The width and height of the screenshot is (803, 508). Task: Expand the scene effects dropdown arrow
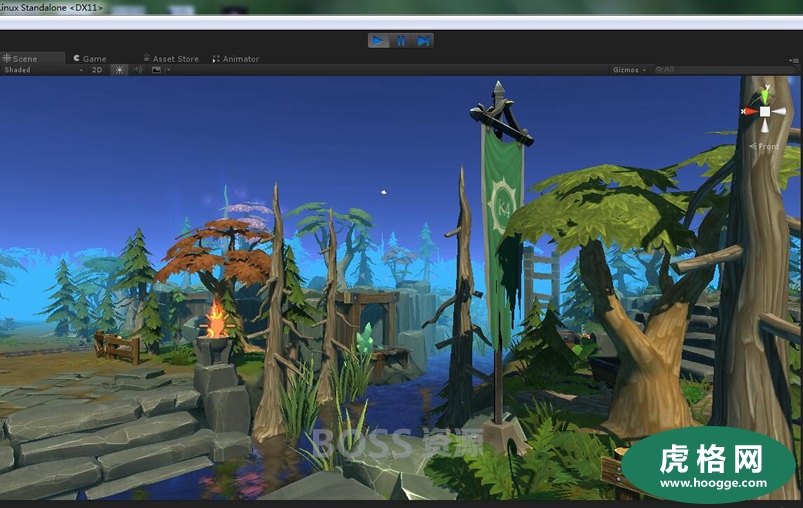click(168, 70)
